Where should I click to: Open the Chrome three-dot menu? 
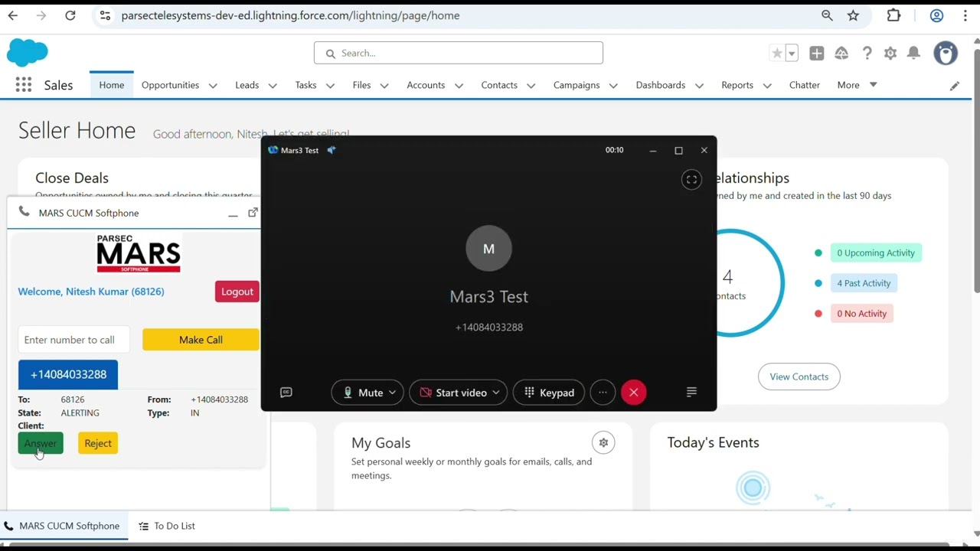(x=965, y=15)
